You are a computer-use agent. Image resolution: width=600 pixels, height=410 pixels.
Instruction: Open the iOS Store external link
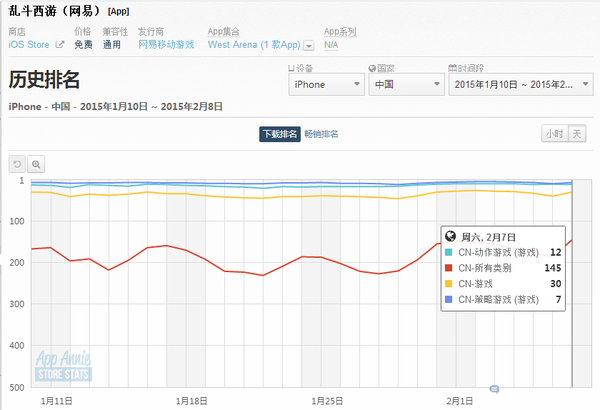pyautogui.click(x=29, y=44)
